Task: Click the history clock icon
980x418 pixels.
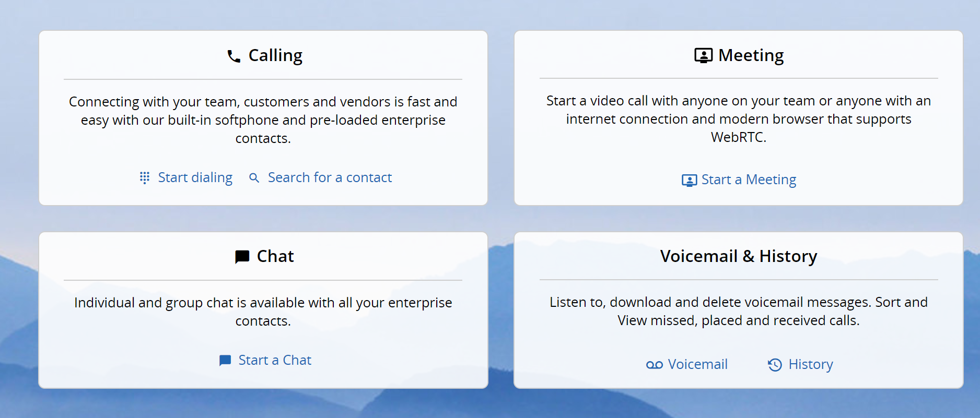Action: coord(775,365)
